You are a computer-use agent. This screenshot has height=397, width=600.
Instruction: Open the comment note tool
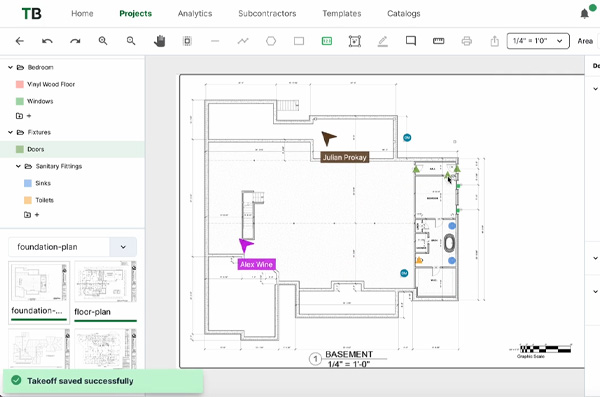pyautogui.click(x=411, y=41)
